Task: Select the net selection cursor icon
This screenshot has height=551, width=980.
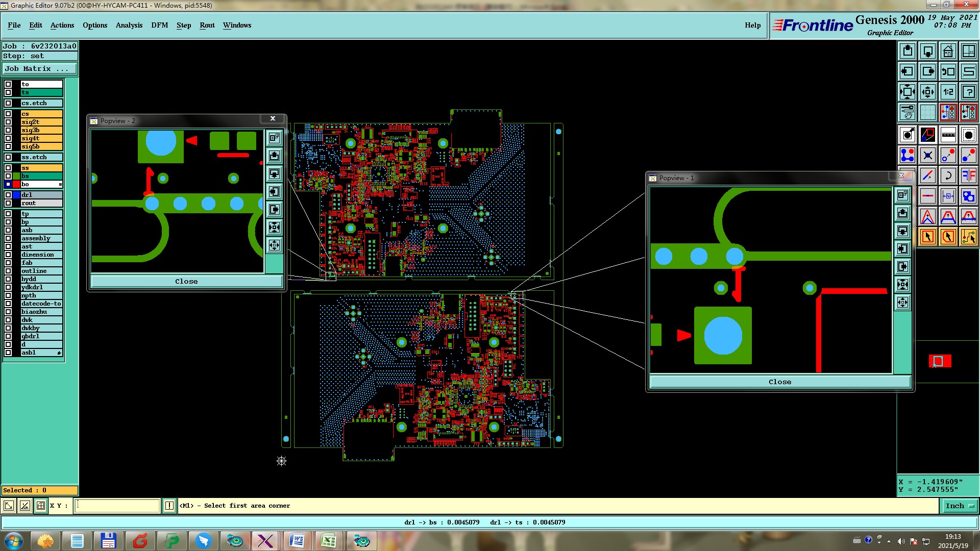Action: point(968,237)
